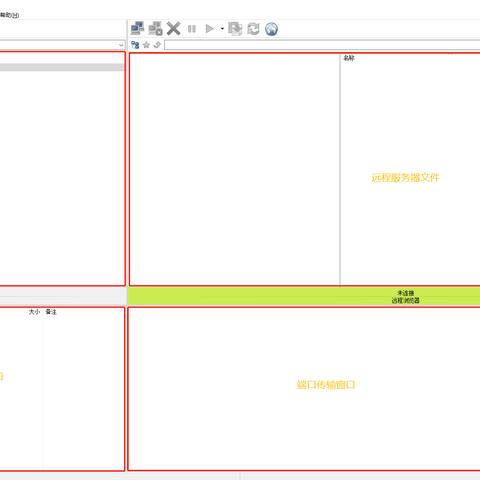480x480 pixels.
Task: Expand the local path dropdown
Action: click(121, 45)
